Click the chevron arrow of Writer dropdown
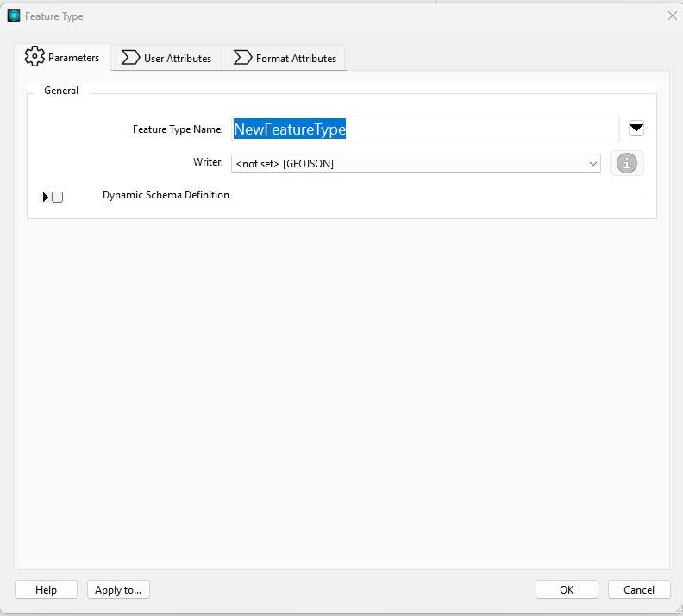This screenshot has width=683, height=616. tap(592, 163)
